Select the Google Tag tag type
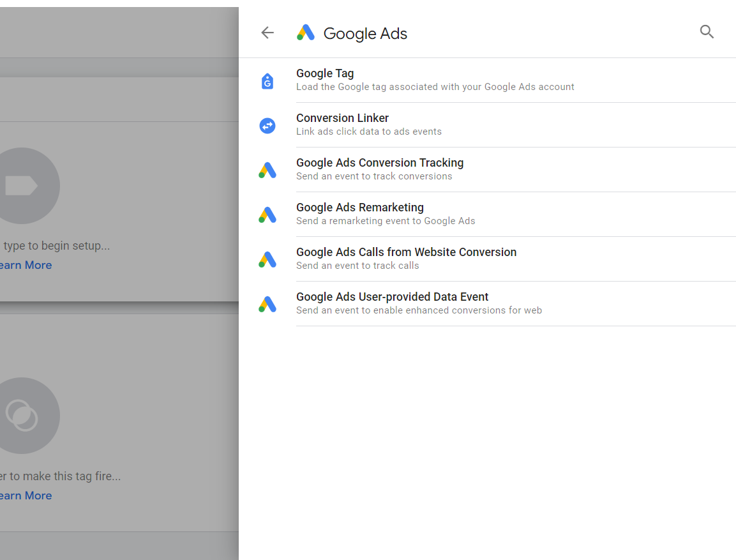The height and width of the screenshot is (560, 736). click(x=487, y=80)
